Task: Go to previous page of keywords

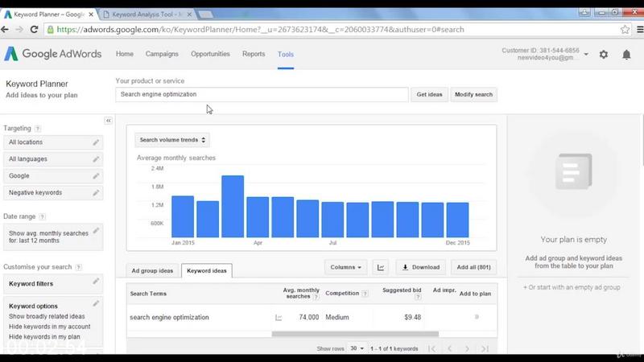Action: click(450, 349)
